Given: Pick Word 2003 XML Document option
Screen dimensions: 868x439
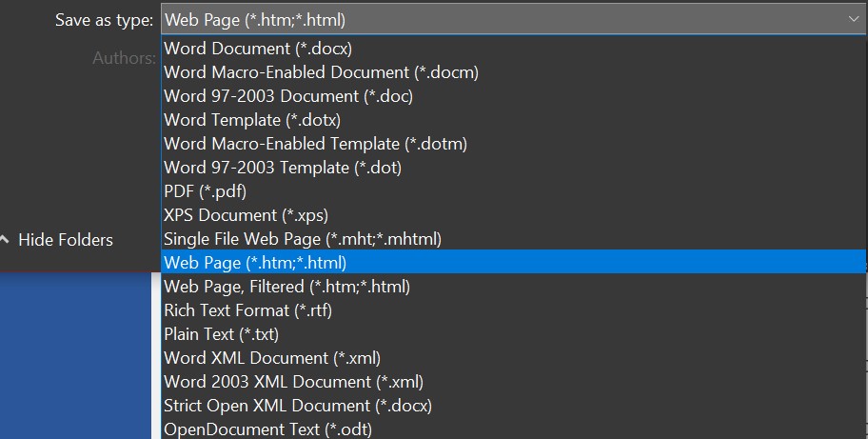Looking at the screenshot, I should pyautogui.click(x=293, y=382).
